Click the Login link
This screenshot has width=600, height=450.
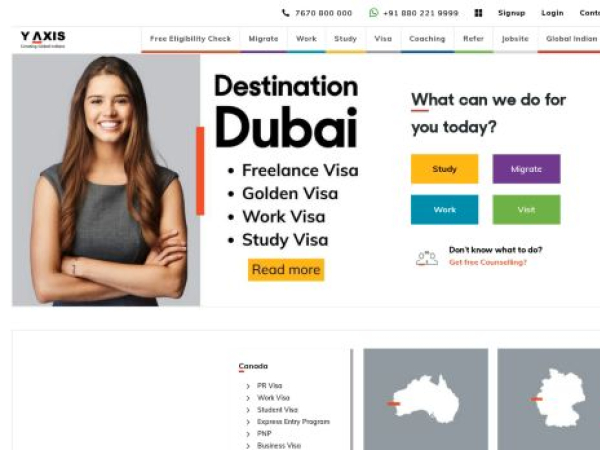click(x=552, y=13)
